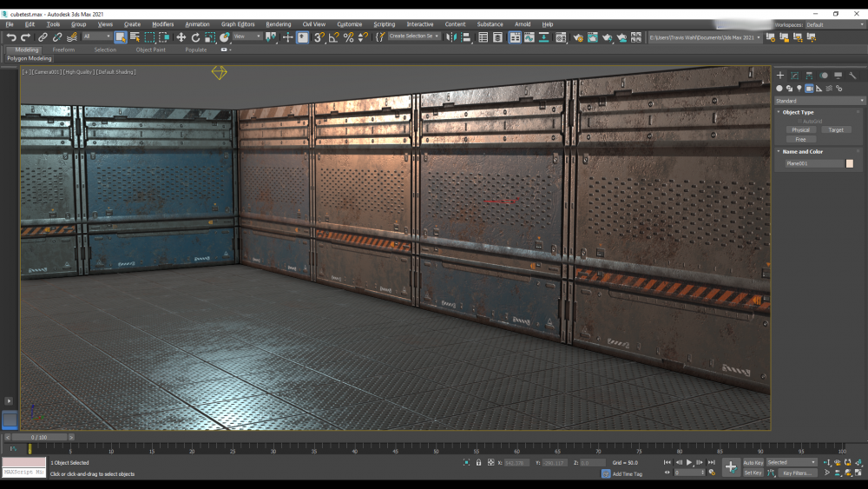Image resolution: width=868 pixels, height=489 pixels.
Task: Toggle the Auto Key button
Action: 753,463
